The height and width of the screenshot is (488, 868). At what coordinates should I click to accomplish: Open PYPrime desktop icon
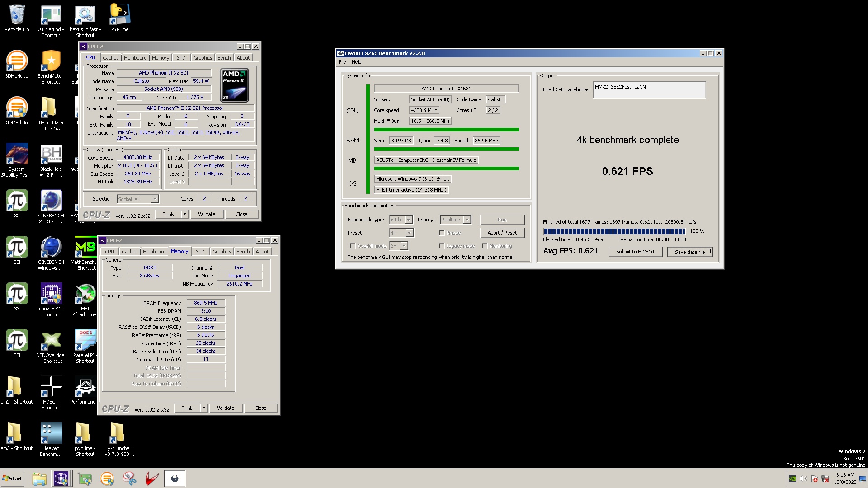tap(120, 18)
